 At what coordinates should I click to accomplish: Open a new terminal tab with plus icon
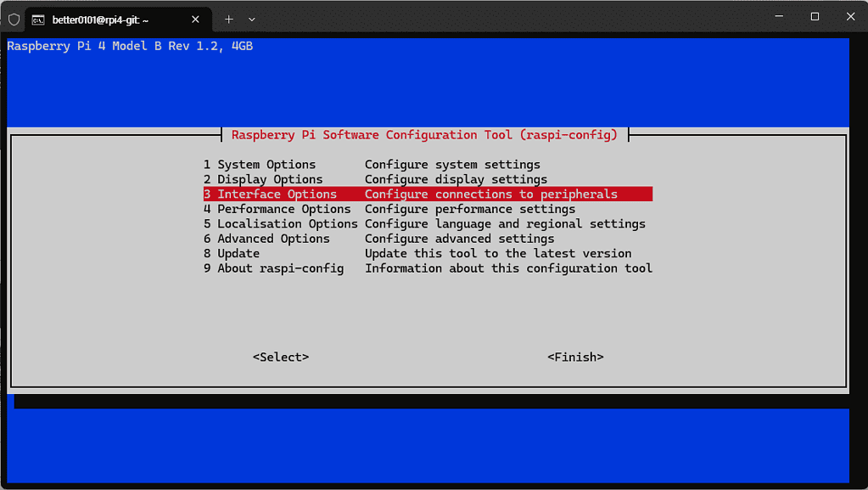(228, 19)
